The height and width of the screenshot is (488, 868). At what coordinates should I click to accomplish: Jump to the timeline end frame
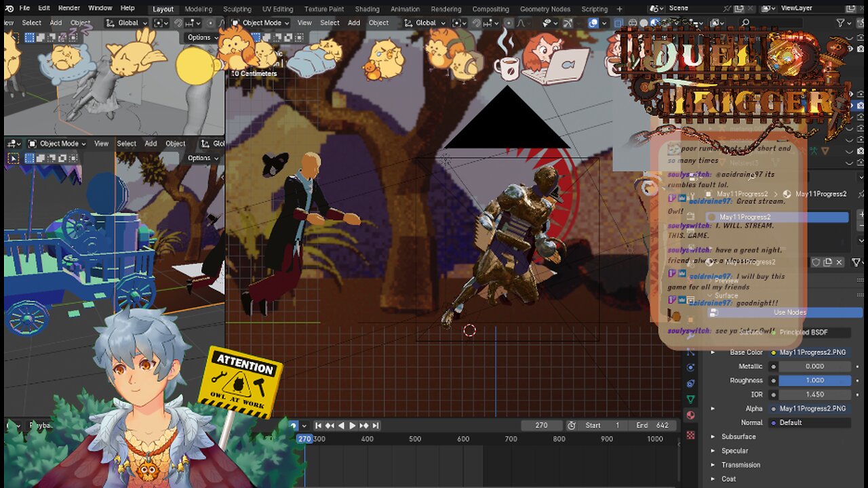coord(375,426)
